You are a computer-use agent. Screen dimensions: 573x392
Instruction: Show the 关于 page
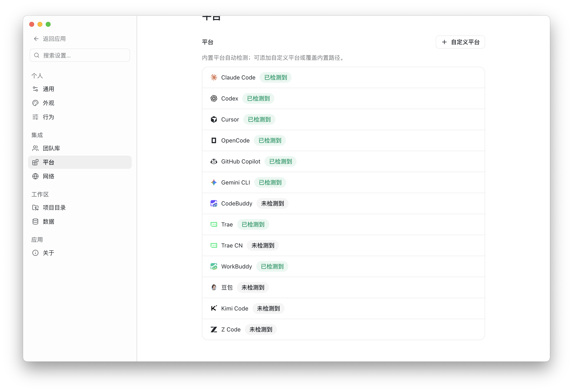click(x=80, y=253)
